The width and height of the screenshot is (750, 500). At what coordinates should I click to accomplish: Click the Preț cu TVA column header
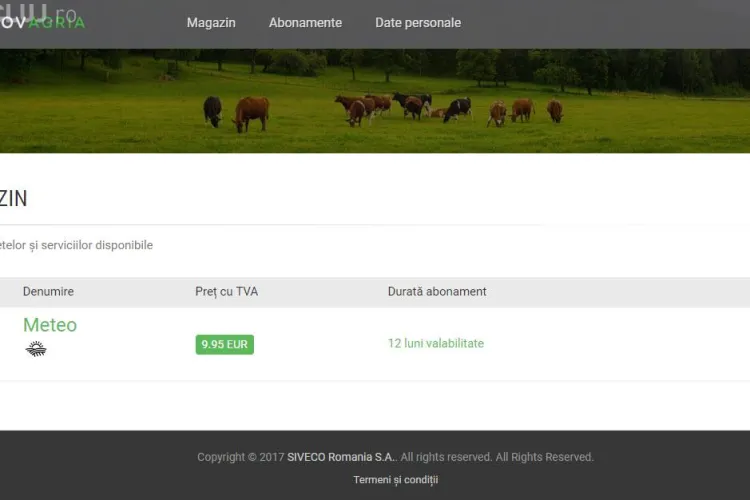click(x=226, y=292)
